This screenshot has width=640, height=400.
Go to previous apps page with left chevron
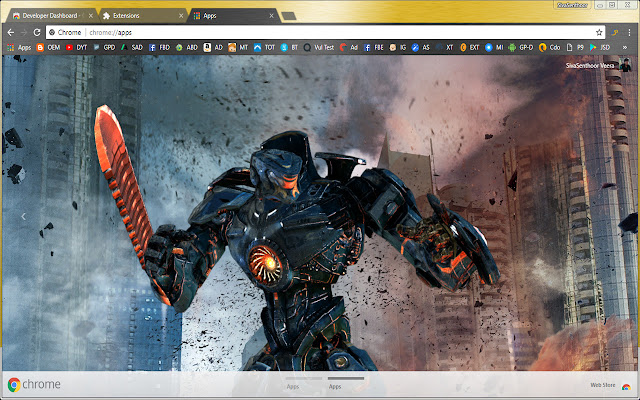(x=23, y=216)
